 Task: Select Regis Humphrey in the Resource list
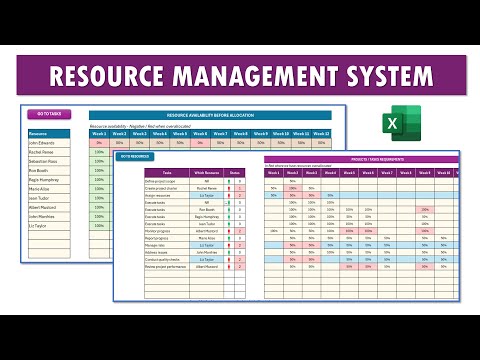49,180
